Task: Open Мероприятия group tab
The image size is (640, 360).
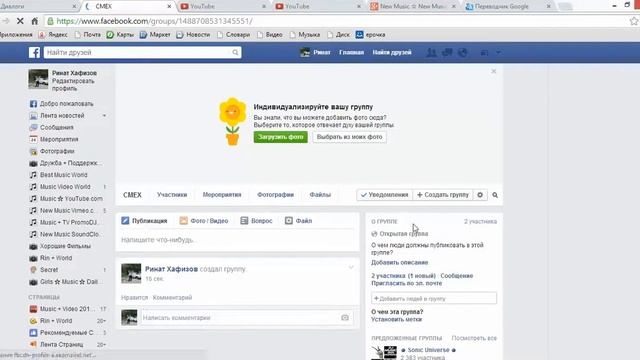Action: tap(222, 195)
